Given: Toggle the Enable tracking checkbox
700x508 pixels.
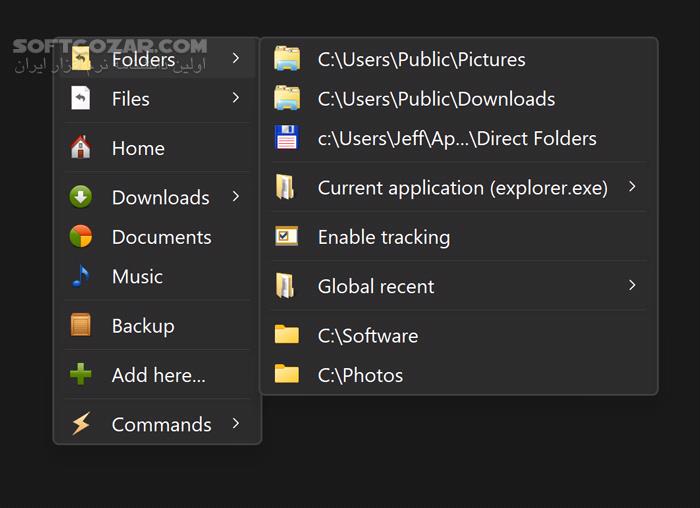Looking at the screenshot, I should [x=286, y=236].
